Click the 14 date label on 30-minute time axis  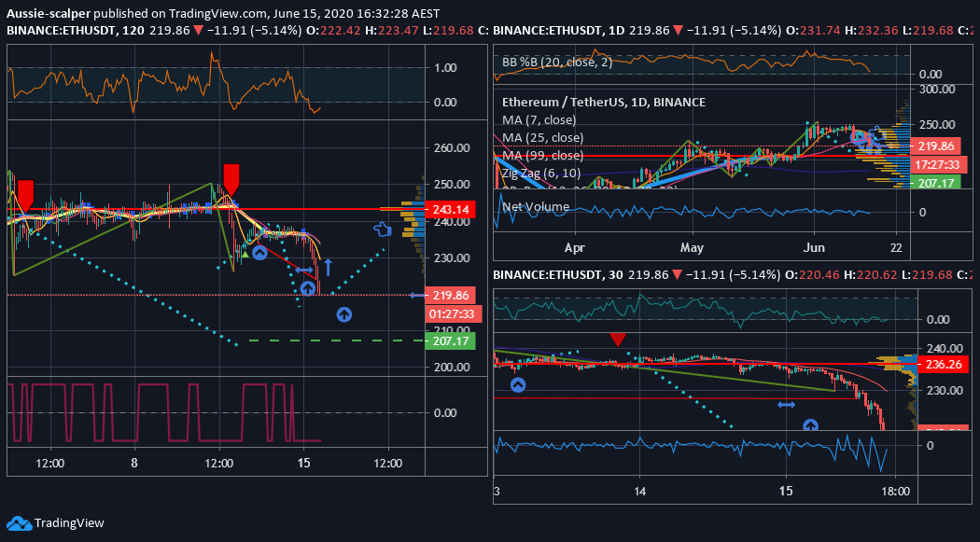639,491
